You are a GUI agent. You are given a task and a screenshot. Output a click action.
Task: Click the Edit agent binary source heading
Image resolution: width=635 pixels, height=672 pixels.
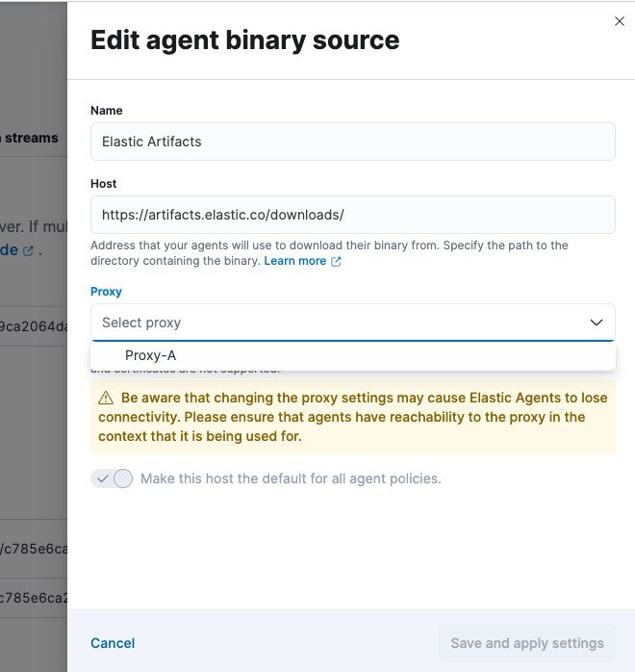tap(244, 40)
